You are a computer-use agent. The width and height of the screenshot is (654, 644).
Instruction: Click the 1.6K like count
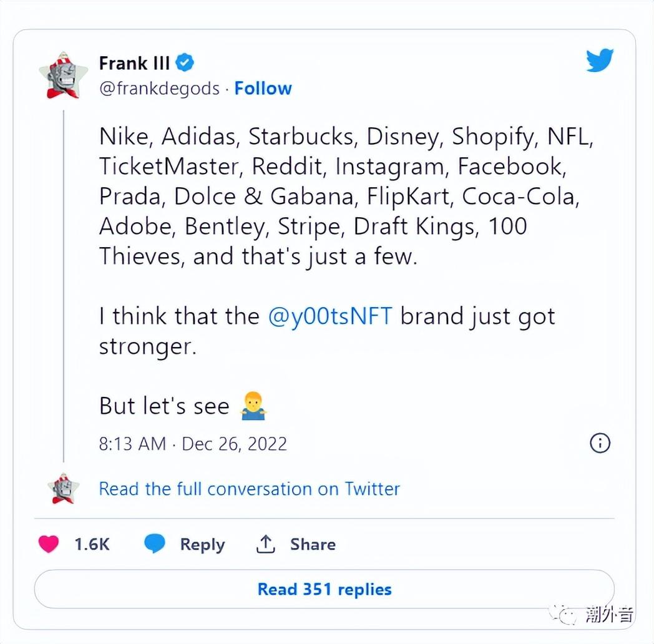(x=92, y=544)
